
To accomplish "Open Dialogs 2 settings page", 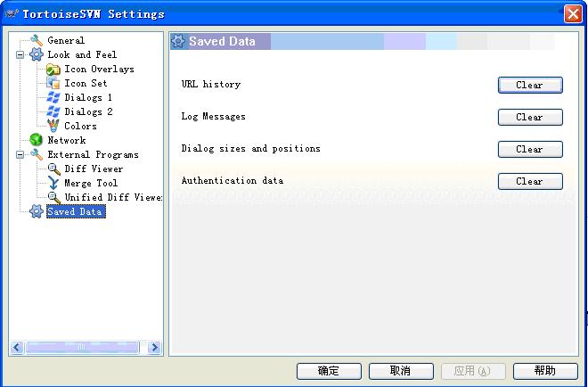I will coord(88,111).
